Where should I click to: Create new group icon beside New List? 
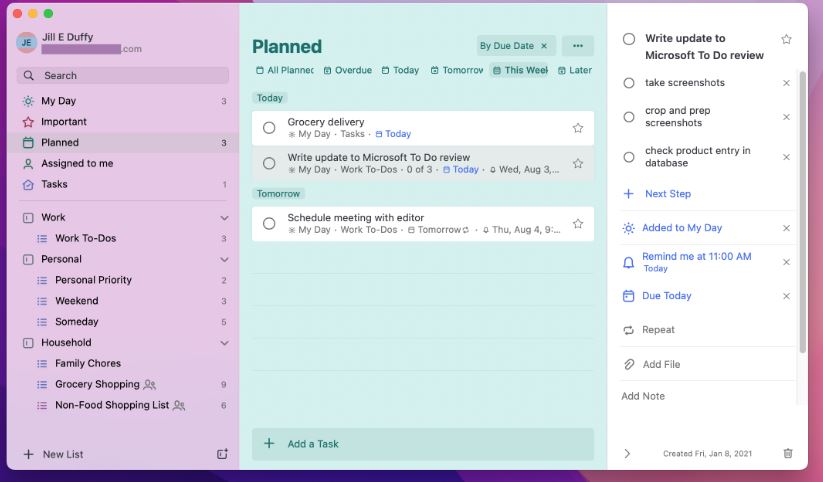223,454
